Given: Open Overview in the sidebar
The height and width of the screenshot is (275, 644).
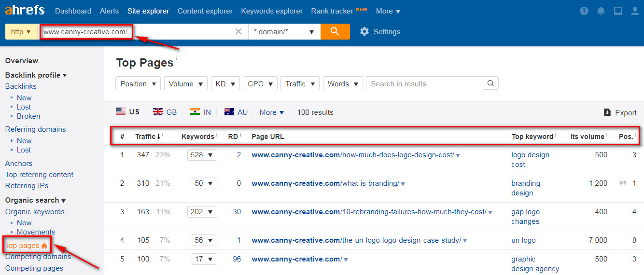Looking at the screenshot, I should (x=22, y=61).
